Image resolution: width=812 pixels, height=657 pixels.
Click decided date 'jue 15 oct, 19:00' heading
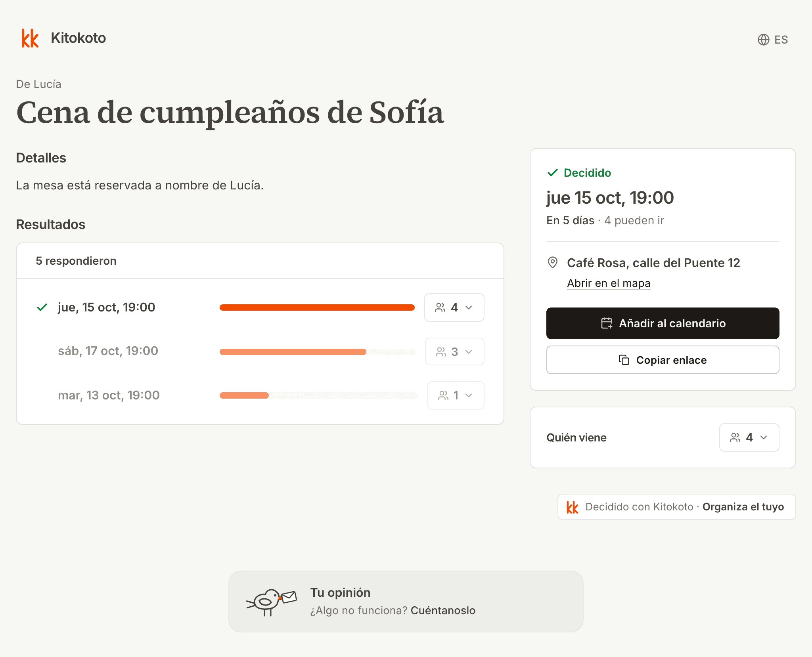click(610, 198)
